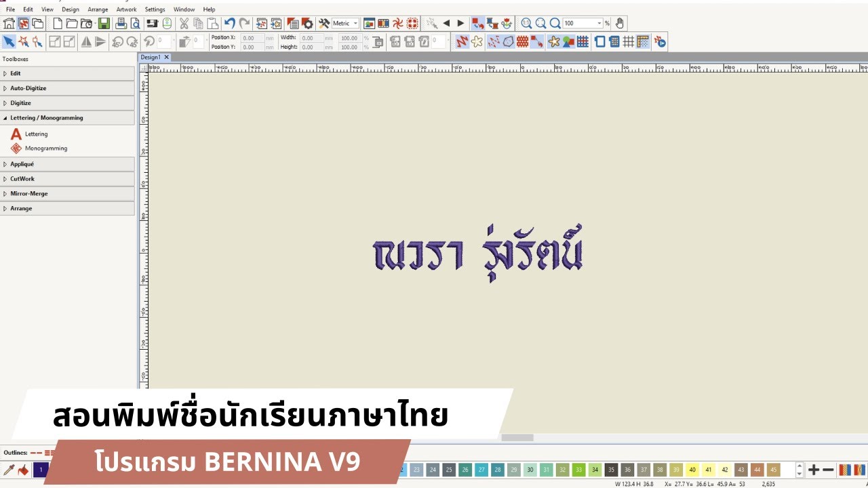Rotate 45 degrees clockwise icon
Viewport: 868px width, 488px height.
click(x=132, y=41)
